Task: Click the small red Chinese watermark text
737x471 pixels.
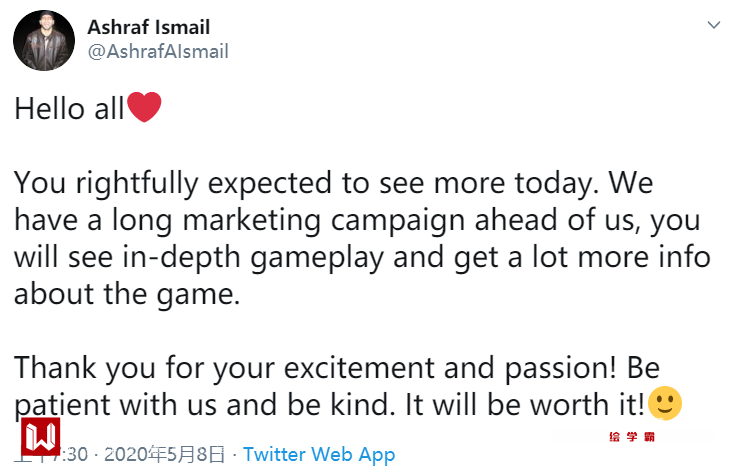Action: tap(631, 437)
